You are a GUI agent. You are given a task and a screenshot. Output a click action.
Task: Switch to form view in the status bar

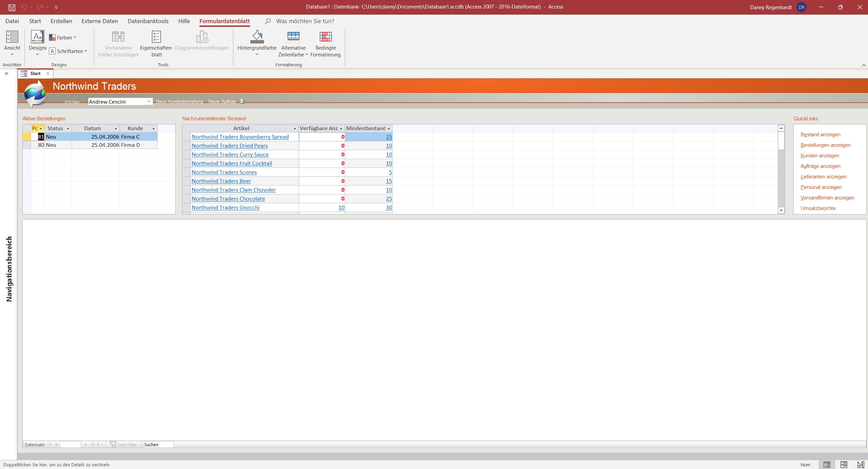[x=827, y=465]
